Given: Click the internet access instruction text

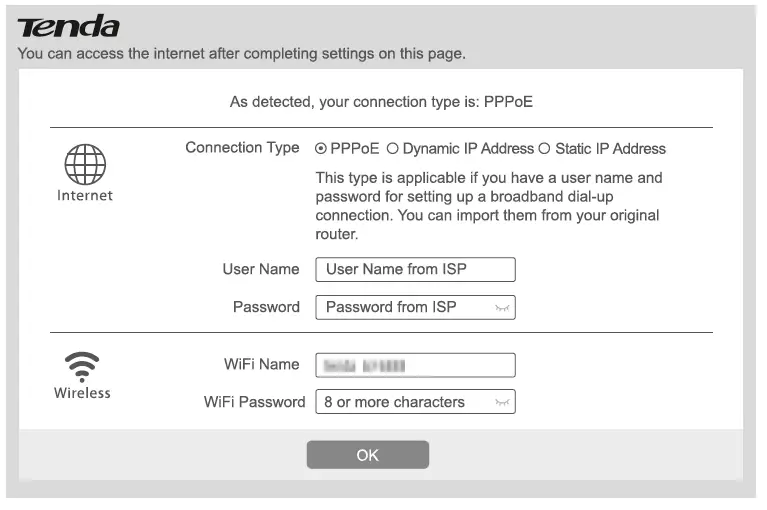Looking at the screenshot, I should click(x=242, y=53).
